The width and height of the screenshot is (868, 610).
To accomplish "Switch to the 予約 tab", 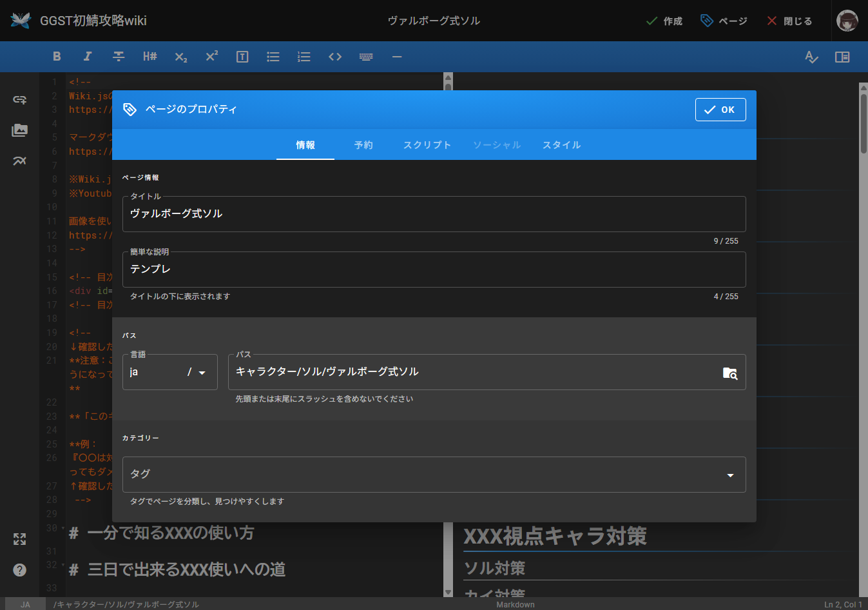I will (x=363, y=145).
